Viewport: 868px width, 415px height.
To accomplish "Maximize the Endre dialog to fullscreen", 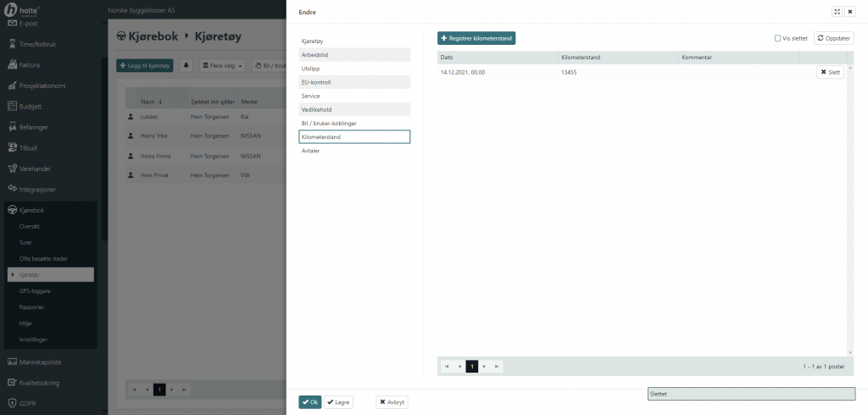I will click(837, 12).
